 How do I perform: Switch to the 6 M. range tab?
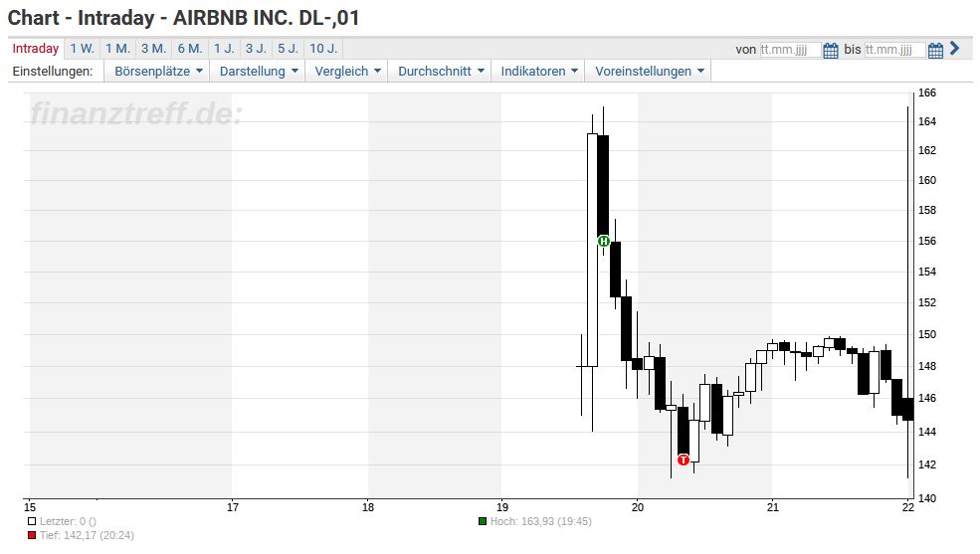[190, 49]
